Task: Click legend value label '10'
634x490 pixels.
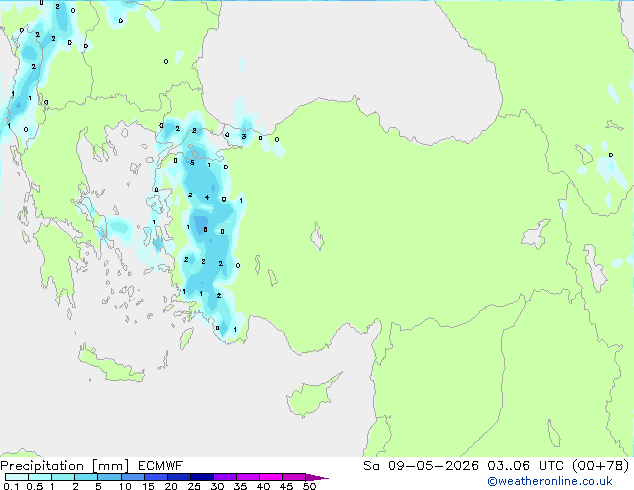Action: point(125,486)
